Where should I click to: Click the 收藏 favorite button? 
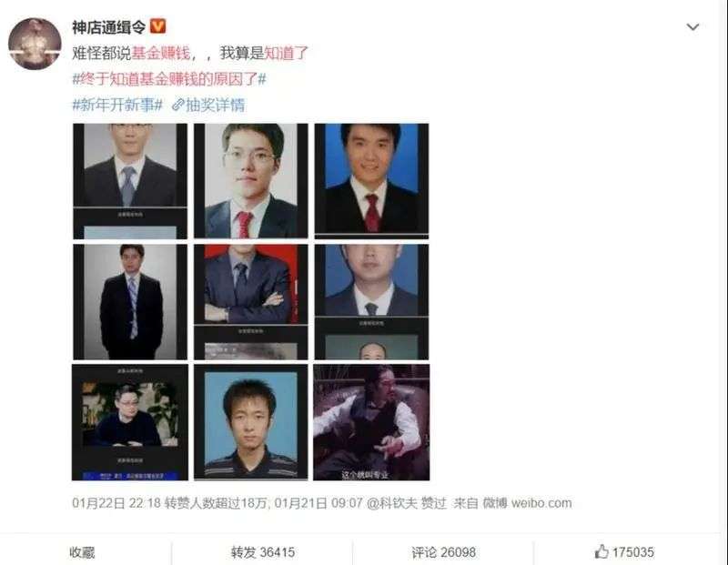[82, 552]
